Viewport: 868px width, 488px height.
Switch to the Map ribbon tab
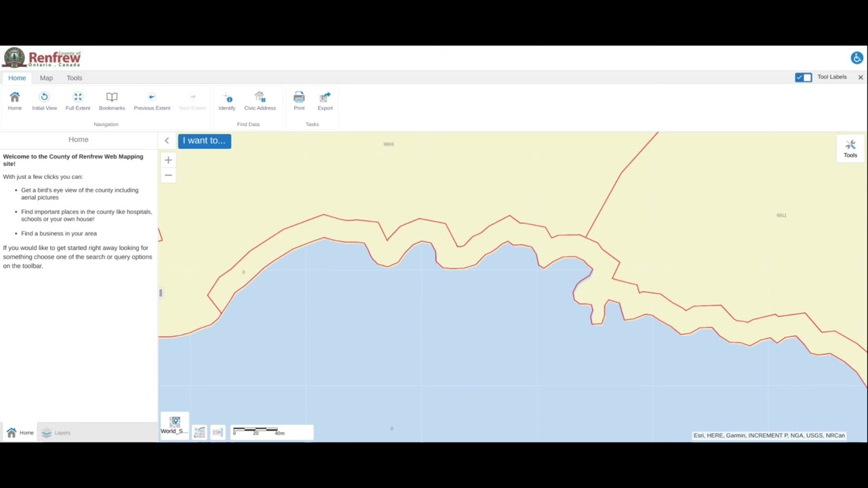click(46, 78)
